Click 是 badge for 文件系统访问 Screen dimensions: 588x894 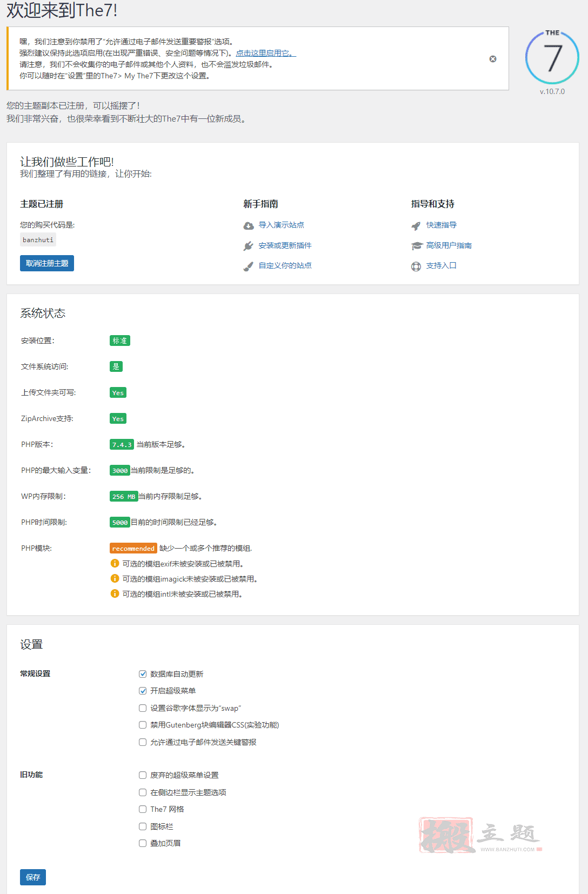[116, 366]
